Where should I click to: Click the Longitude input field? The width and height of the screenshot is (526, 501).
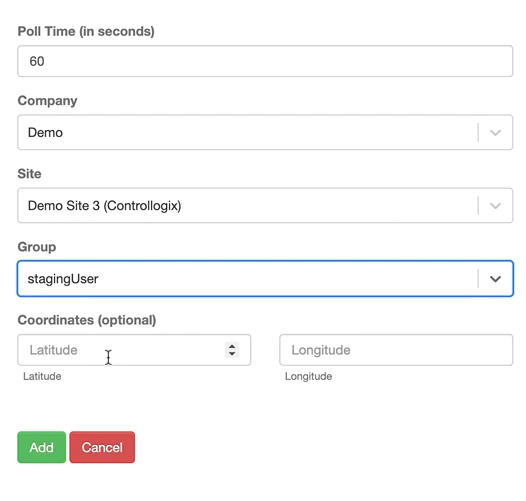coord(396,350)
